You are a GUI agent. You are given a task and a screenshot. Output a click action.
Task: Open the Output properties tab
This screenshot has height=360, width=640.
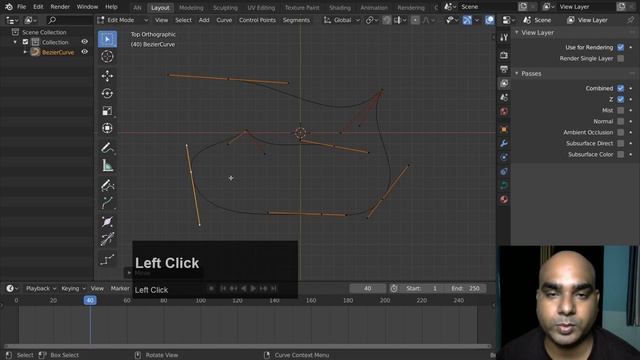(504, 69)
